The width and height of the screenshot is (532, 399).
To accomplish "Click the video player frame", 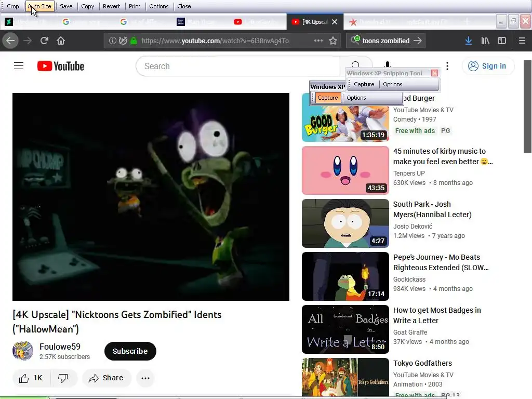I will pos(151,197).
